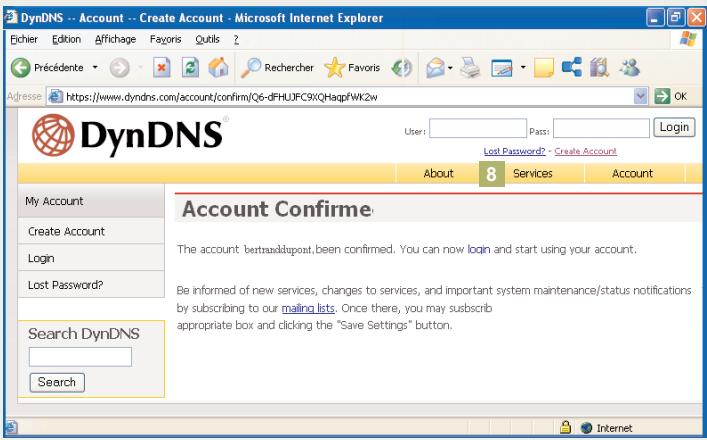Expand the address bar dropdown
707x440 pixels.
click(640, 96)
